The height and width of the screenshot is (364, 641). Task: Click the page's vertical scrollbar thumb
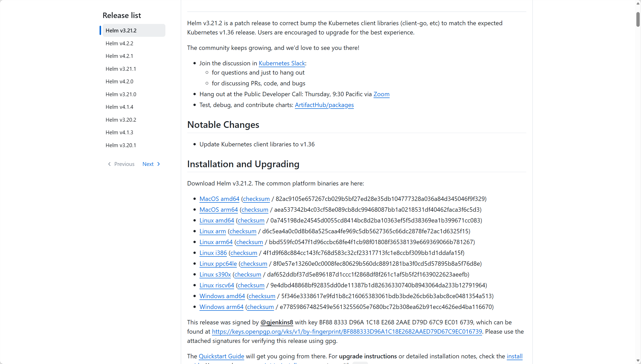coord(638,19)
